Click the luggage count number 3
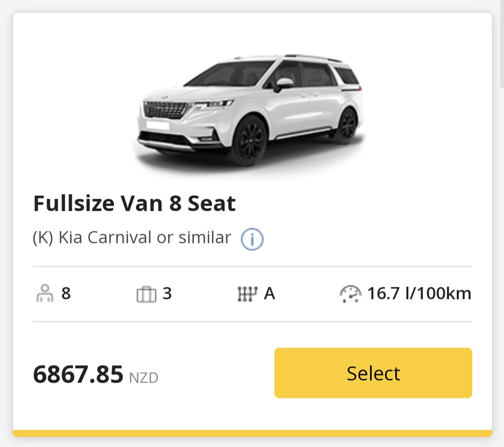 tap(167, 294)
